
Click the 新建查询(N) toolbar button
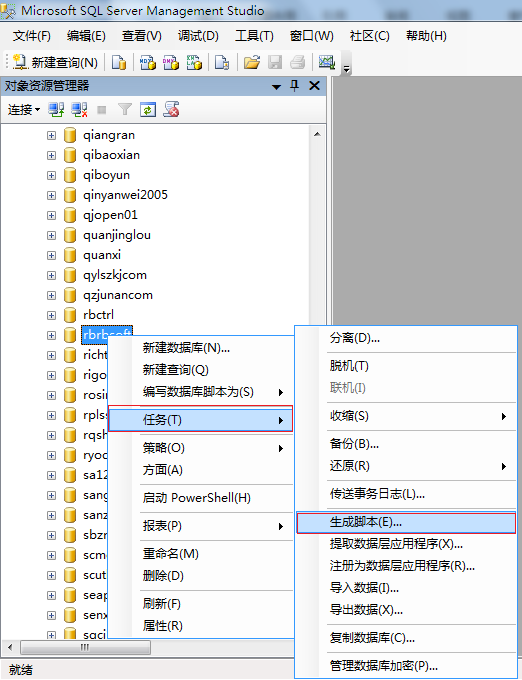[55, 63]
